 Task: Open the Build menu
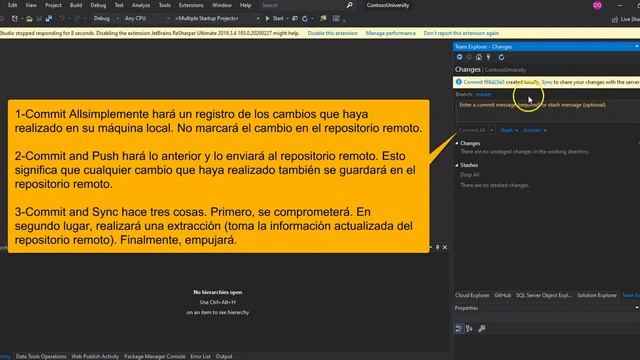(76, 5)
